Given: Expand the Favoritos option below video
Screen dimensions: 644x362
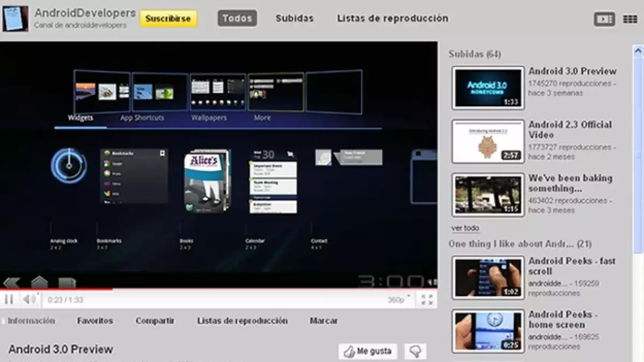Looking at the screenshot, I should click(95, 321).
